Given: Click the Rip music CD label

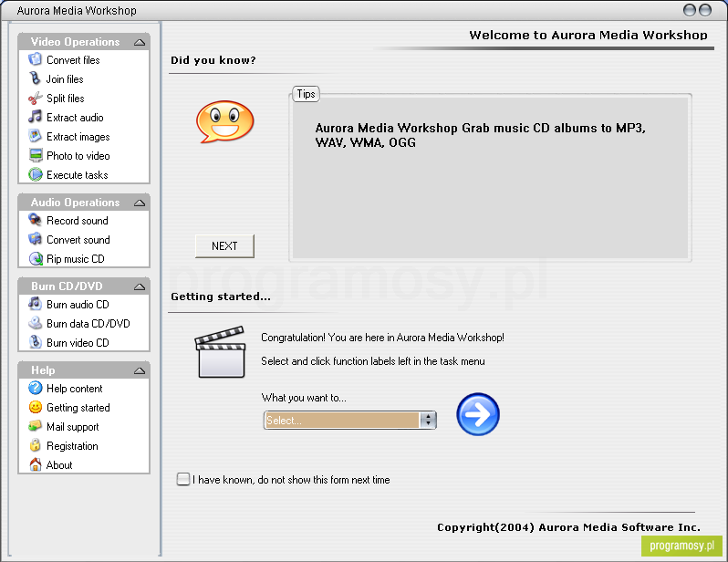Looking at the screenshot, I should (75, 259).
